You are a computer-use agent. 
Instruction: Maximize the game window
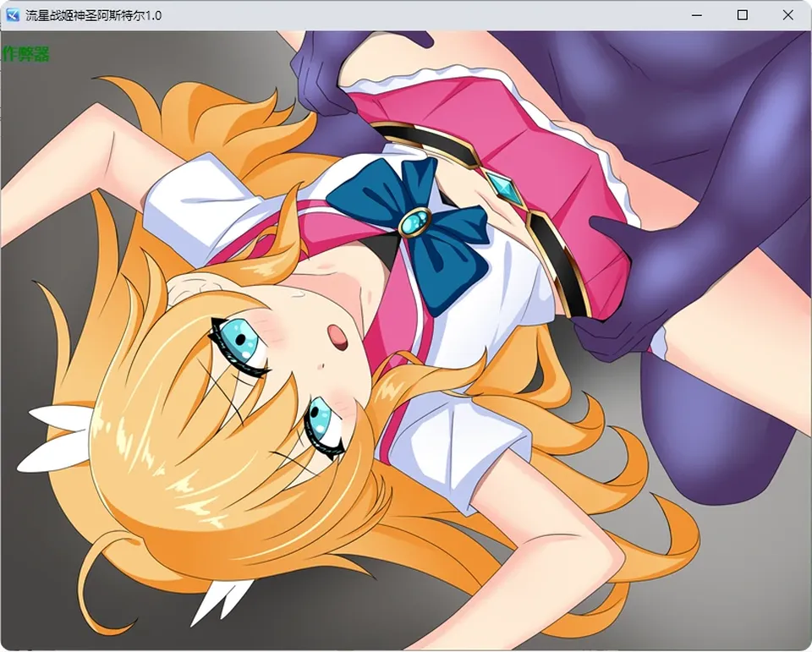click(742, 15)
